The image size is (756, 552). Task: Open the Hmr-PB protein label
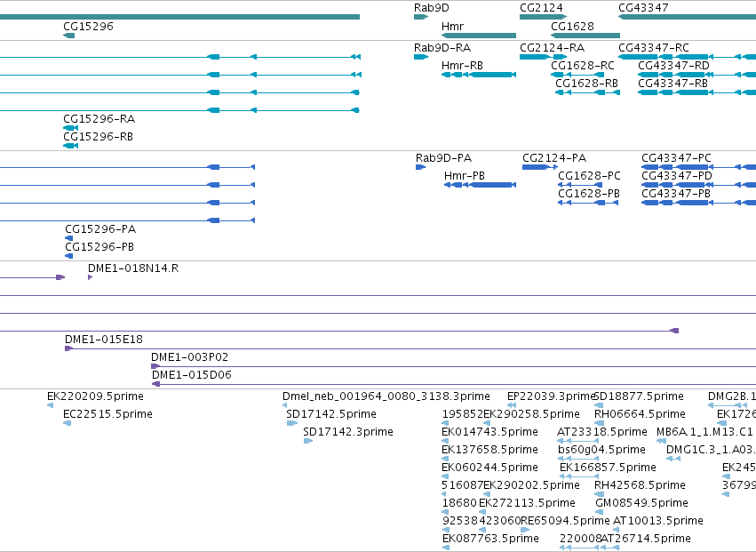point(465,176)
